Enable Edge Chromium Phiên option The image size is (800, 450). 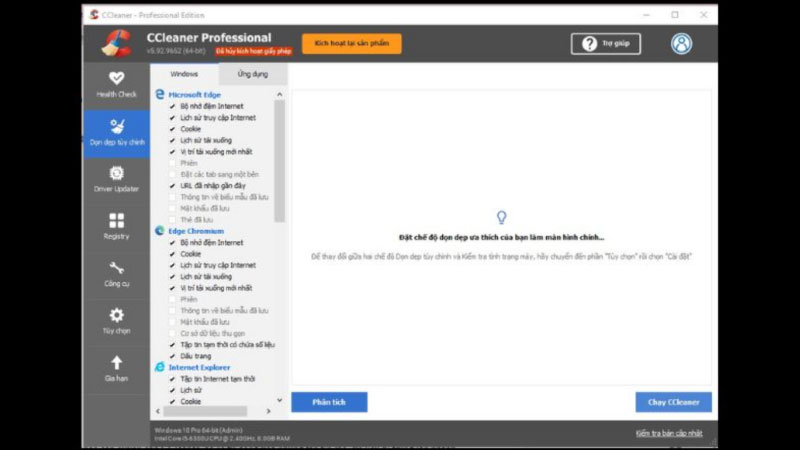coord(172,299)
